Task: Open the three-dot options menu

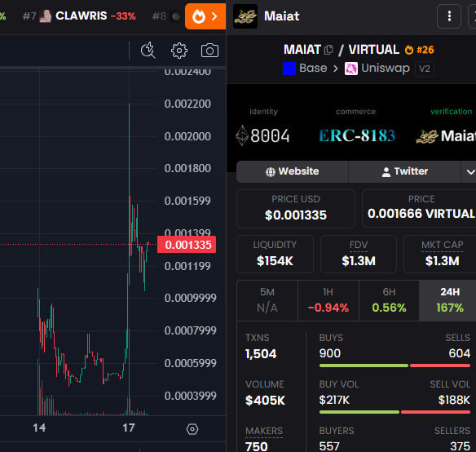Action: click(x=449, y=16)
